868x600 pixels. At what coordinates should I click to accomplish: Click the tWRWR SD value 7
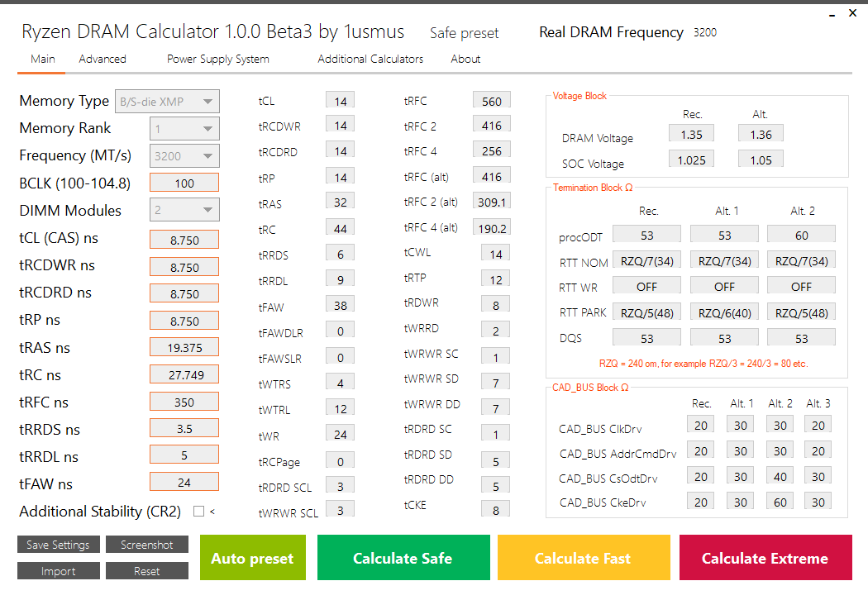(x=495, y=382)
